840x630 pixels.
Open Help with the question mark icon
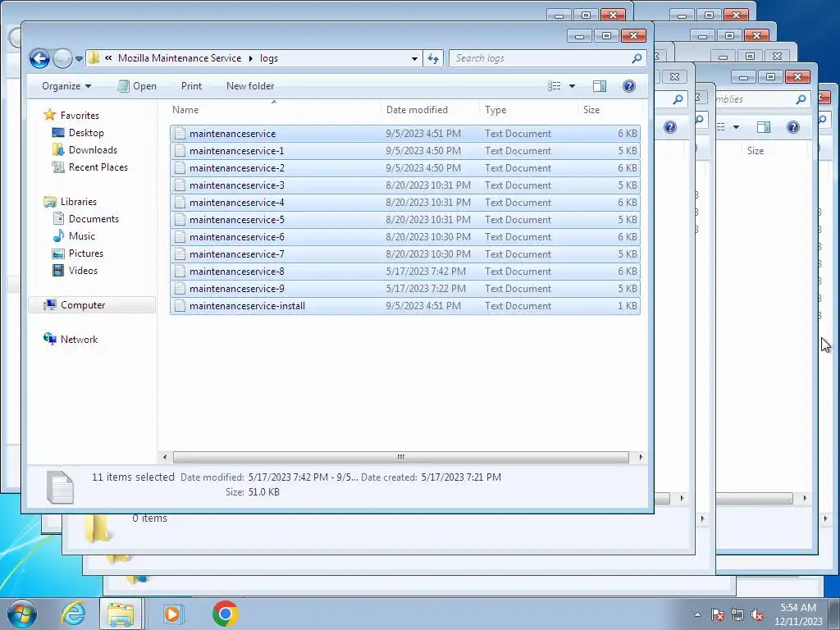coord(629,86)
